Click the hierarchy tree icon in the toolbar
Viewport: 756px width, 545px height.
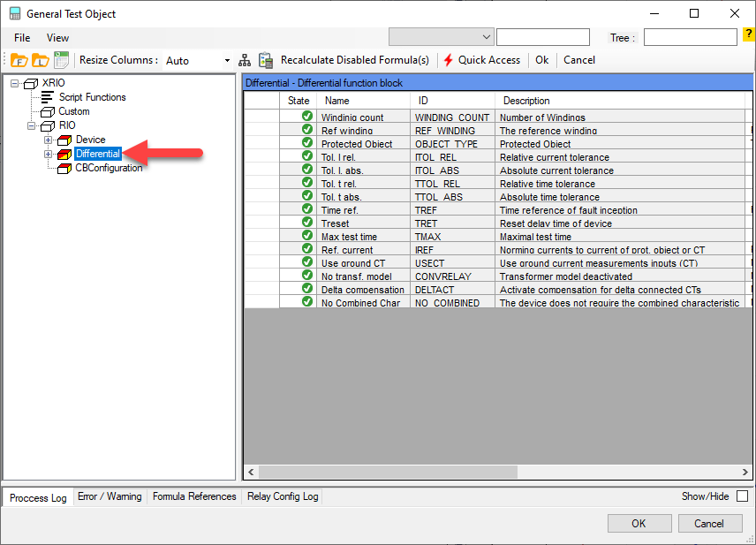coord(246,60)
